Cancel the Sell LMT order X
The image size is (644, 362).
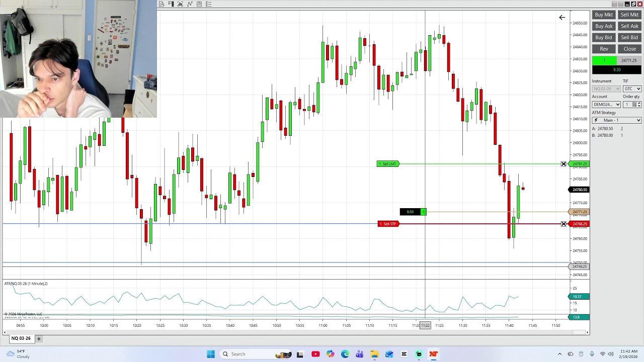pos(563,164)
